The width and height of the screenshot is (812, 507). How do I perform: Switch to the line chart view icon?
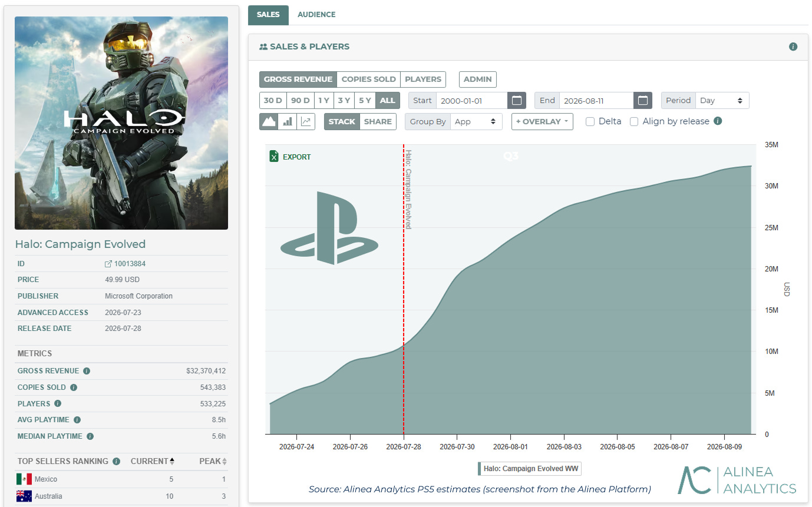tap(306, 122)
